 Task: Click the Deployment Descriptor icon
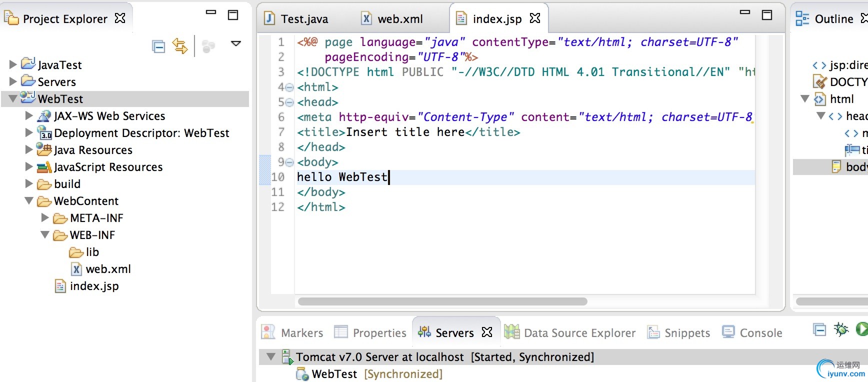pyautogui.click(x=44, y=132)
